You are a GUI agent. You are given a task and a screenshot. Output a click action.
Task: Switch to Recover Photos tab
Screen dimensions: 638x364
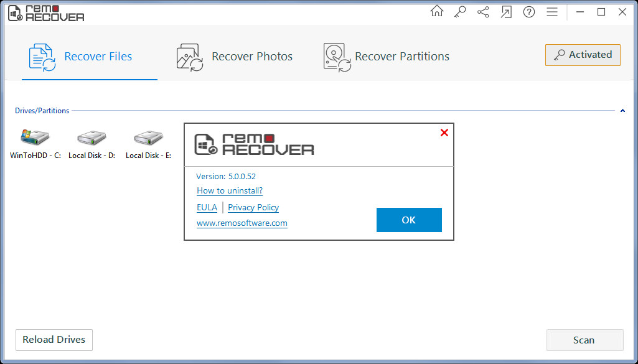coord(235,57)
